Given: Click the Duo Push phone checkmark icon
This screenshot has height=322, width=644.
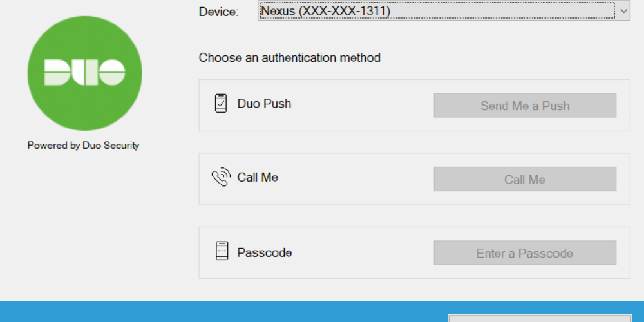Looking at the screenshot, I should [220, 104].
